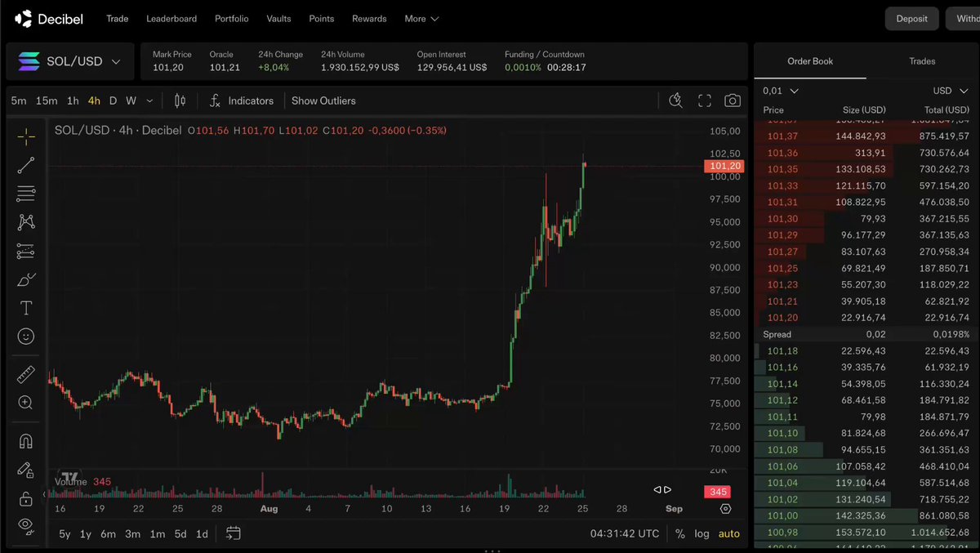Open the Rewards page
The width and height of the screenshot is (980, 553).
(370, 18)
